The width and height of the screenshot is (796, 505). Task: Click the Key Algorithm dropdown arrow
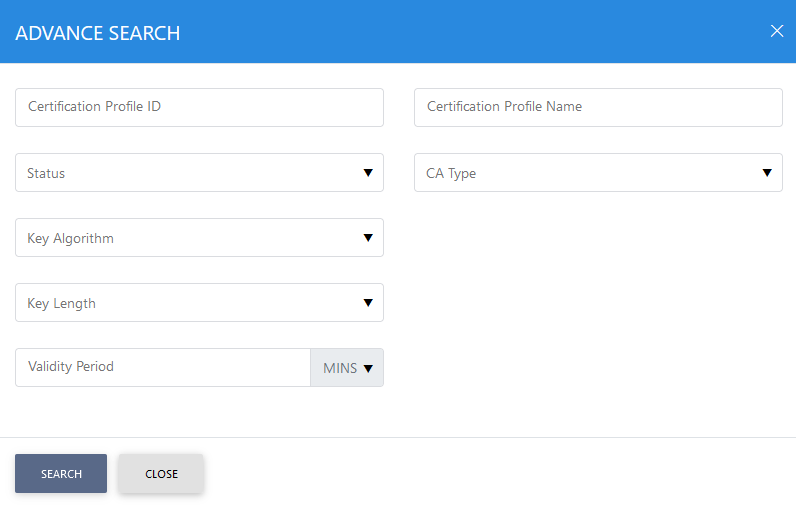click(x=368, y=238)
